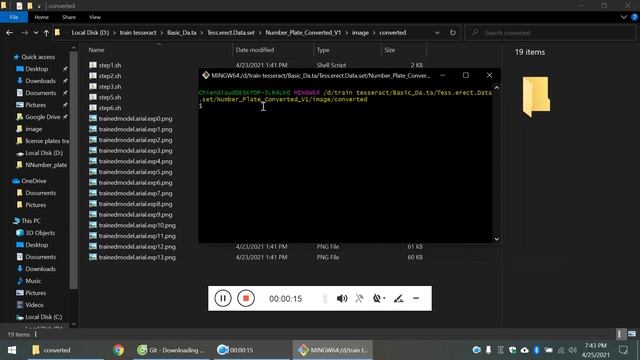This screenshot has width=640, height=360.
Task: Open Chrome from the taskbar
Action: [118, 350]
